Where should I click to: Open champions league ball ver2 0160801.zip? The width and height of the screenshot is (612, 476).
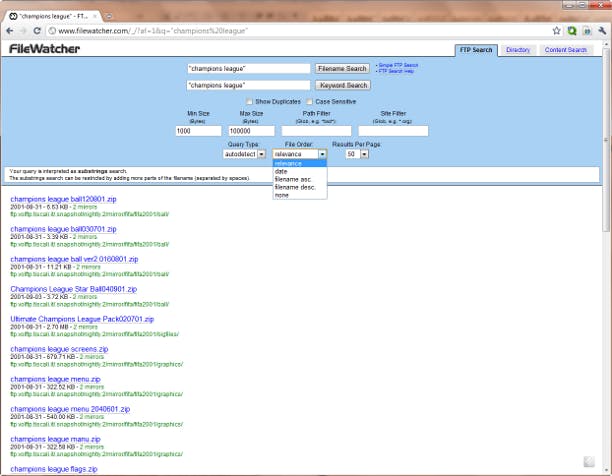(x=74, y=259)
